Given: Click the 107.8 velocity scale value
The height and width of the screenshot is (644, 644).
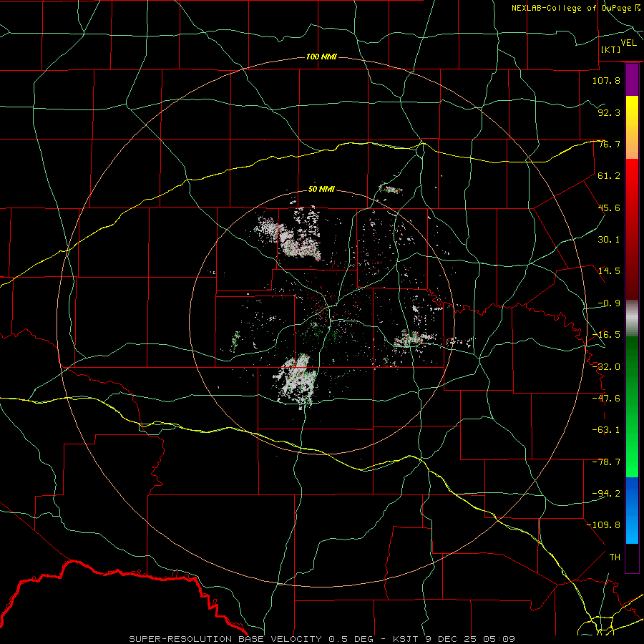Looking at the screenshot, I should click(606, 80).
